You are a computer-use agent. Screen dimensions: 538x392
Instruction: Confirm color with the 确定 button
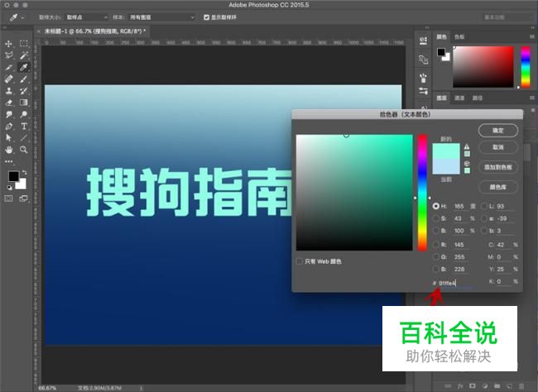(497, 131)
